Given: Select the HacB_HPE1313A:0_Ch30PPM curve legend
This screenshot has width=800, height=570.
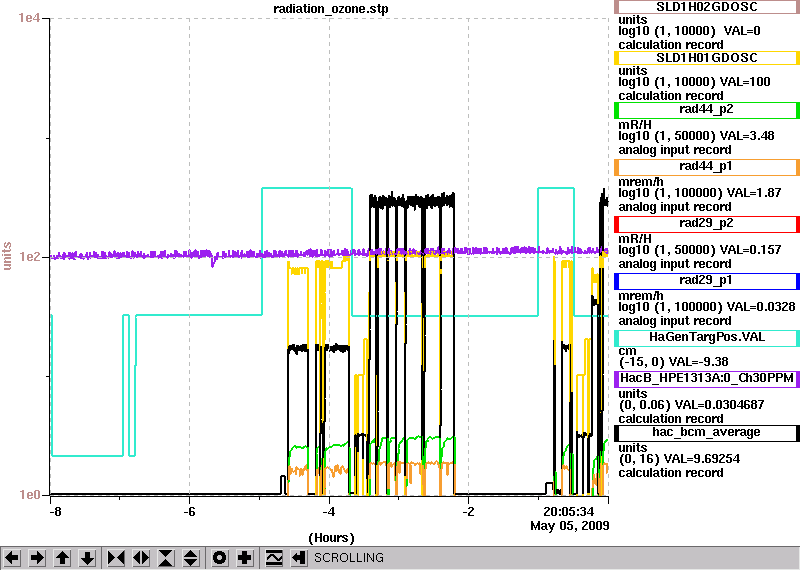Looking at the screenshot, I should (707, 378).
